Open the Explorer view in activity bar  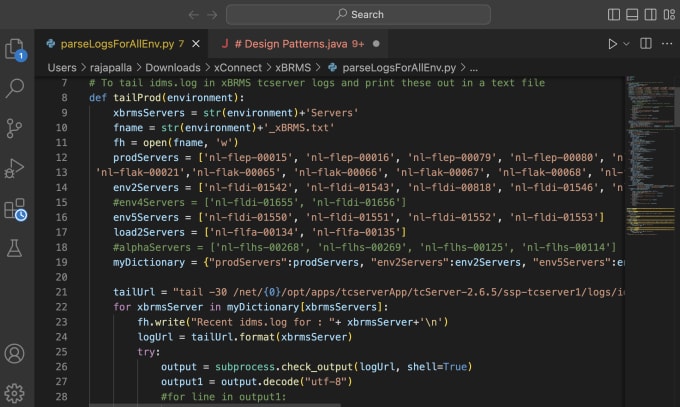tap(14, 49)
